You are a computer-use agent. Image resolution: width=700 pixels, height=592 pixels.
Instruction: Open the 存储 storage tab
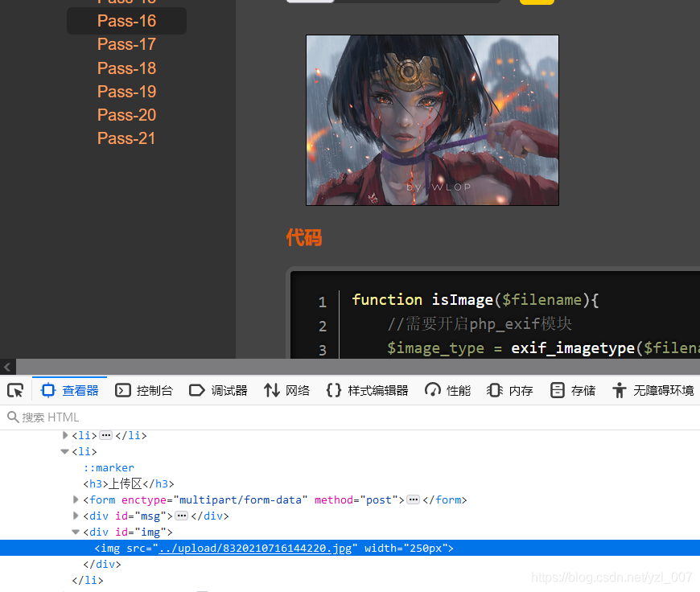coord(572,391)
